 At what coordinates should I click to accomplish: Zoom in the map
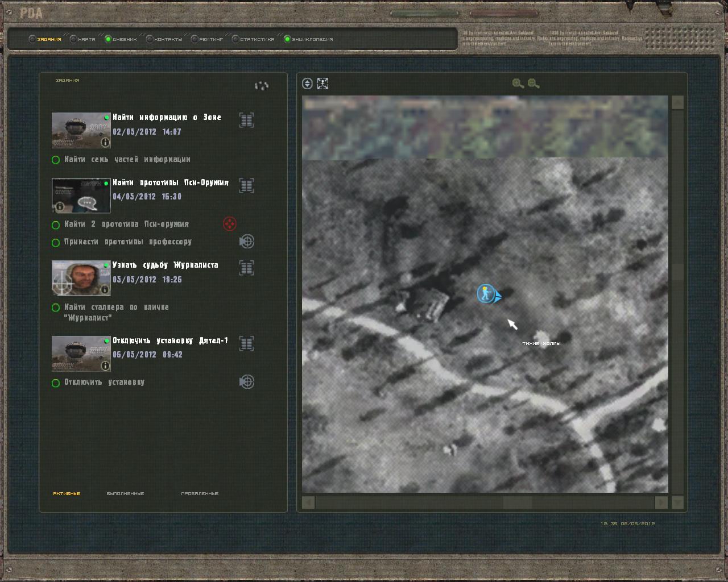(518, 84)
